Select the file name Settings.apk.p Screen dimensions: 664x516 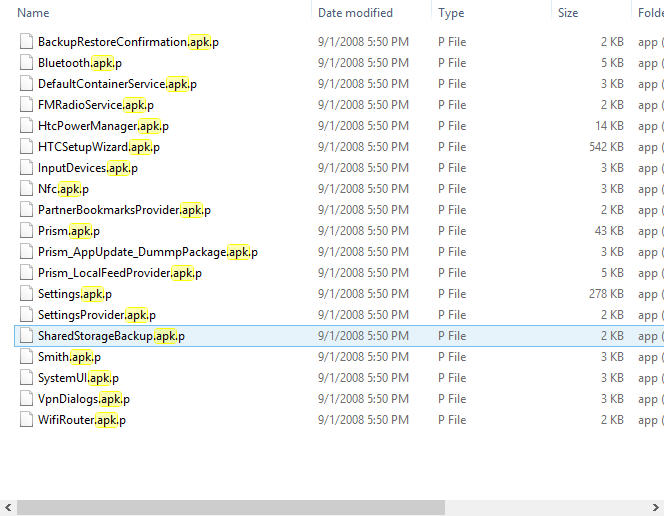(75, 294)
